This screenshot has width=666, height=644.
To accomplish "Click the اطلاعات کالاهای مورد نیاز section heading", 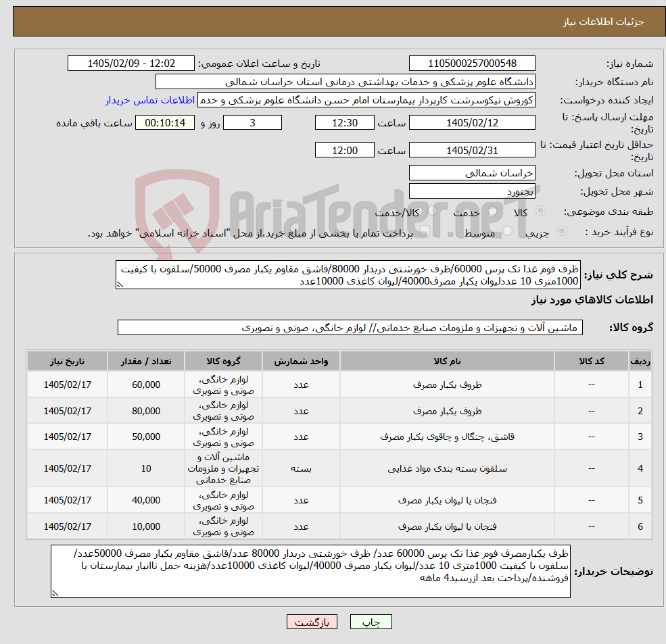I will tap(592, 300).
